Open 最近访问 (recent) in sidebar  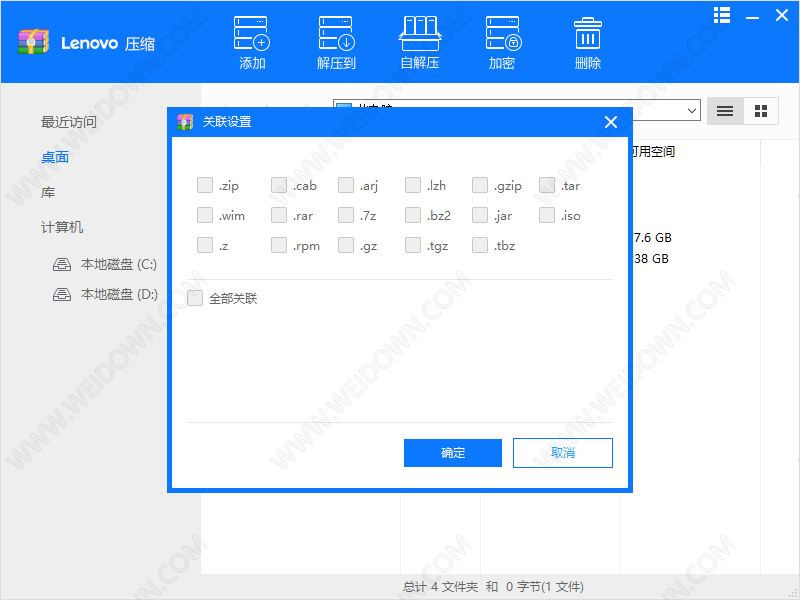[69, 122]
